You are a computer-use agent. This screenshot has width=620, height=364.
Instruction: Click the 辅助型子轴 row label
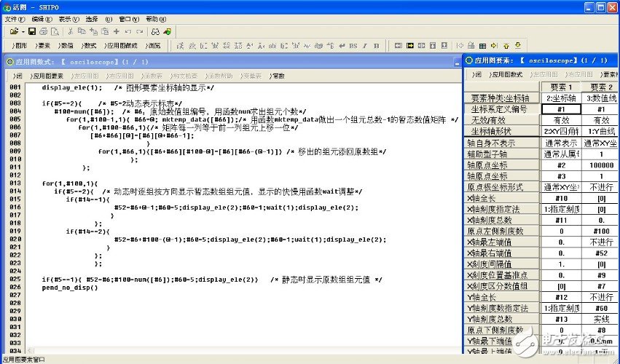pyautogui.click(x=501, y=154)
